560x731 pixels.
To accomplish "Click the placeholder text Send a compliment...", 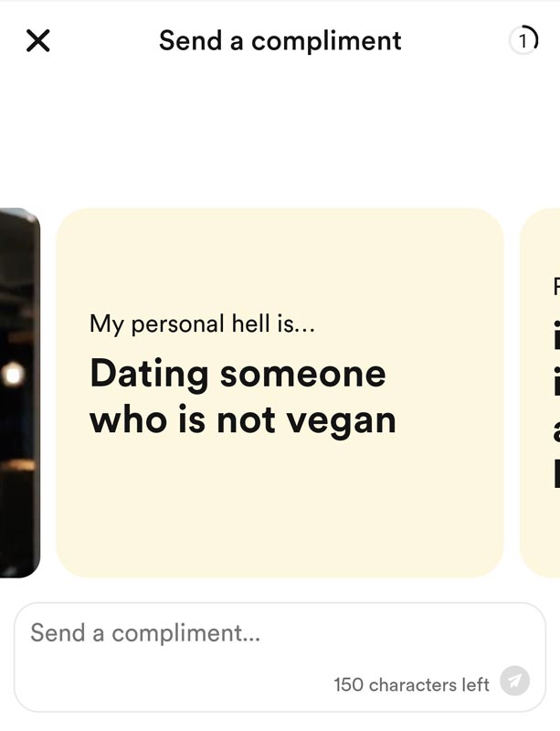I will [x=145, y=633].
